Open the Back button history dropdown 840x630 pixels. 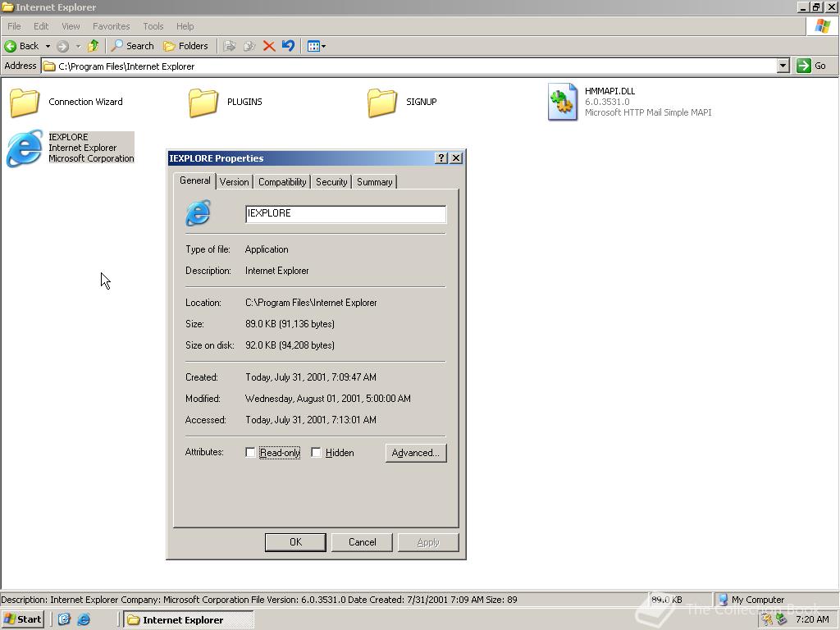(48, 46)
